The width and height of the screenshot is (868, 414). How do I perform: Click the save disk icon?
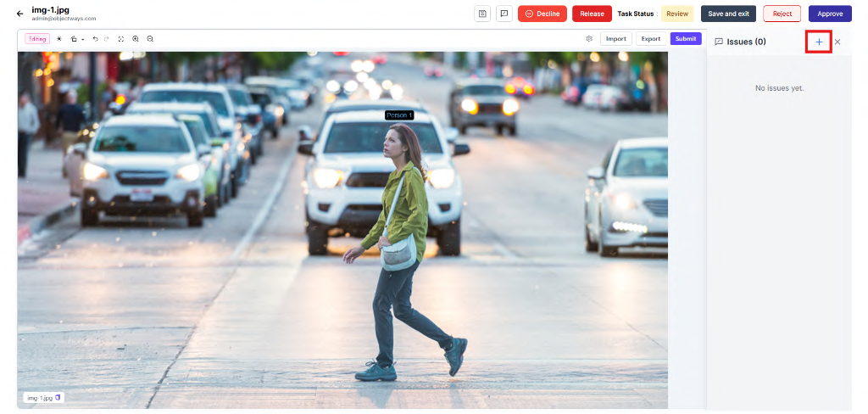click(482, 14)
